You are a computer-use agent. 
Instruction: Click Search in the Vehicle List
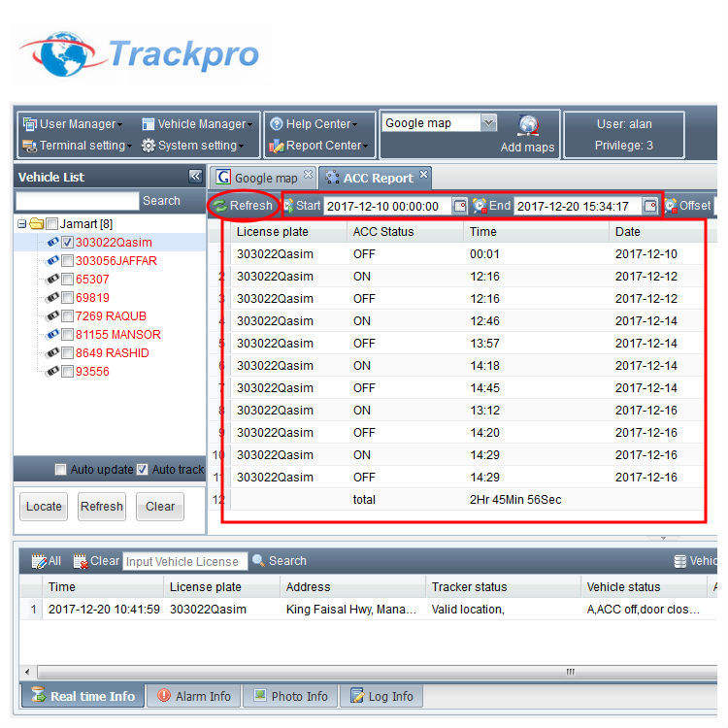161,201
